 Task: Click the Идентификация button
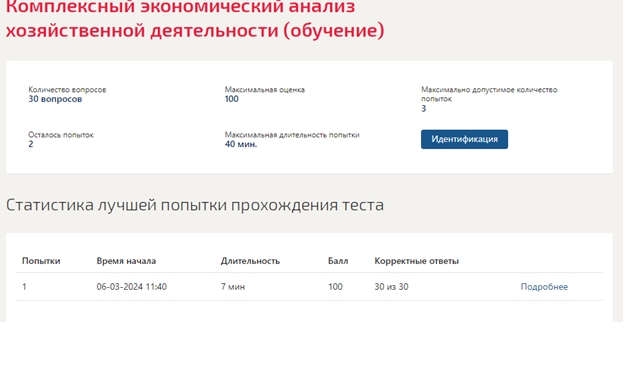click(464, 139)
